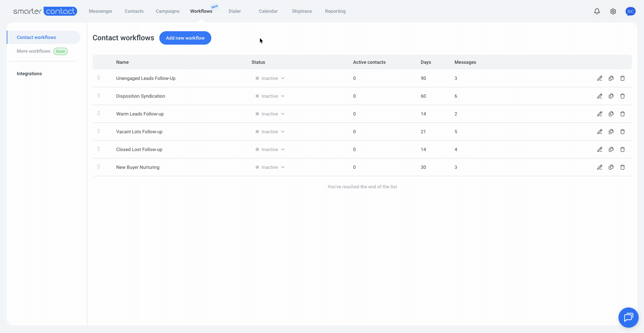The height and width of the screenshot is (333, 644).
Task: Edit the Unengaged Leads Follow-Up workflow
Action: point(600,78)
